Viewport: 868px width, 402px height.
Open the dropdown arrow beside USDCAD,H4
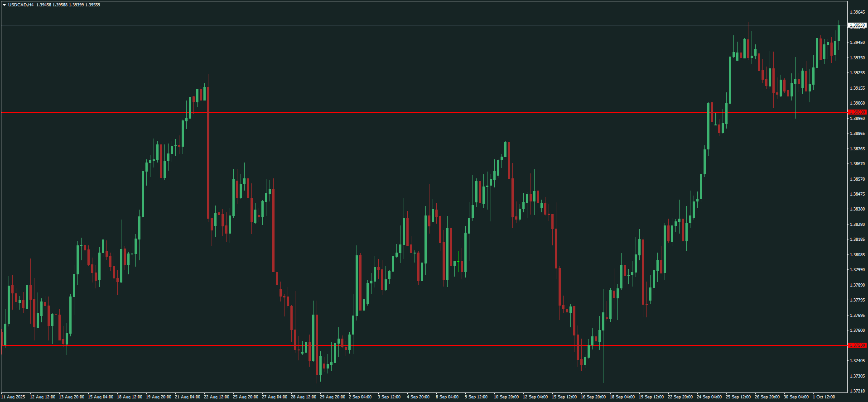click(4, 5)
